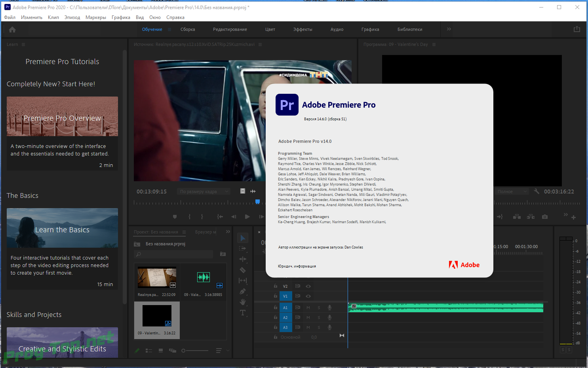Play the Source monitor clip
The width and height of the screenshot is (588, 368).
pos(247,216)
